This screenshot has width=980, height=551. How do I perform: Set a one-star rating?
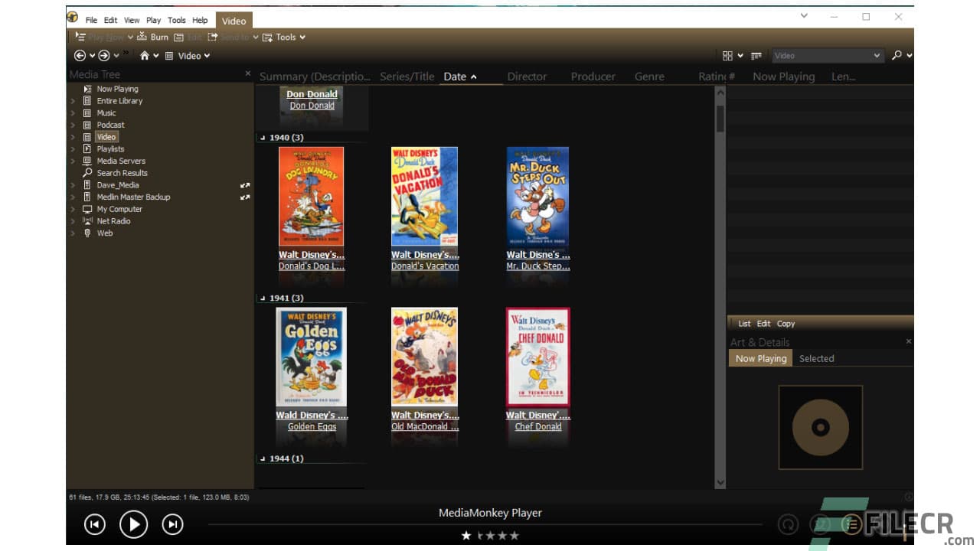click(x=466, y=536)
